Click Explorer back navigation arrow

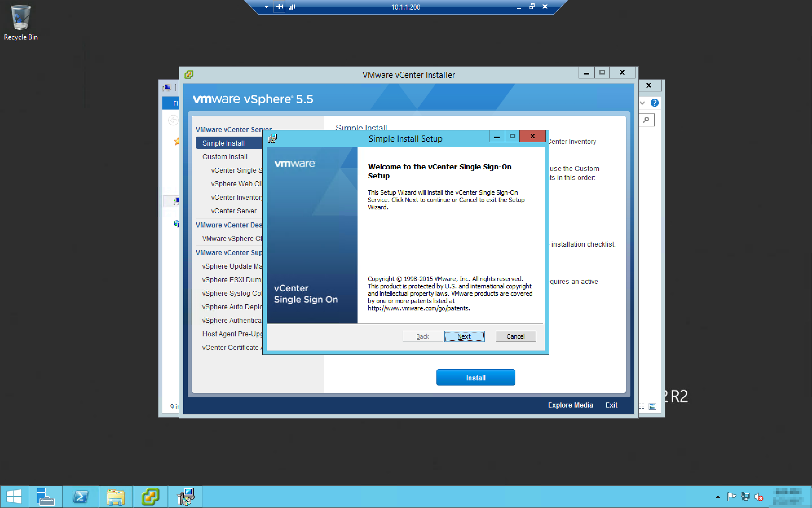[173, 120]
